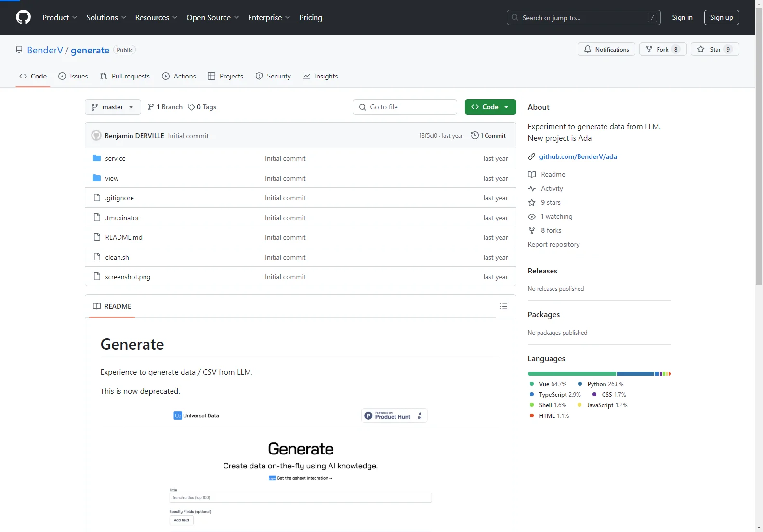
Task: Open the Issues tab
Action: (x=73, y=76)
